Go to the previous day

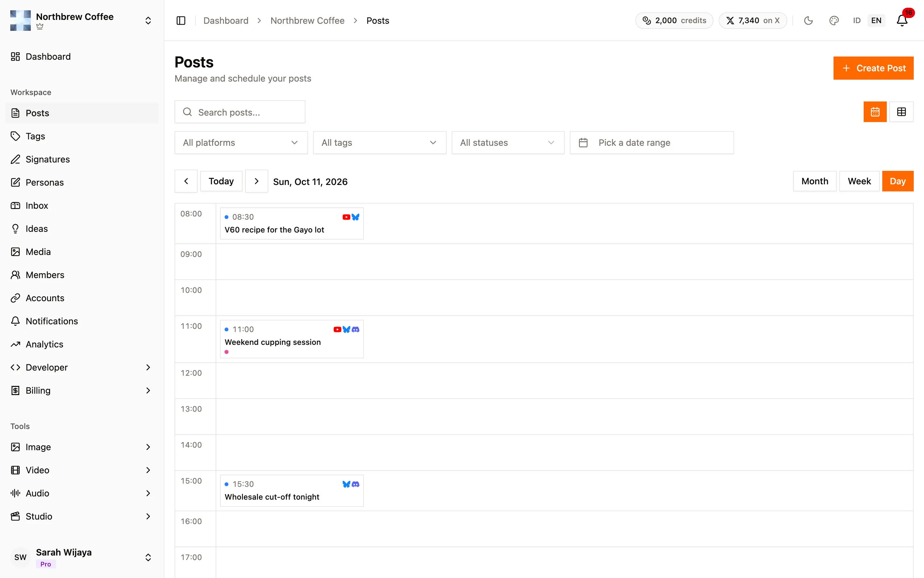[x=186, y=181]
